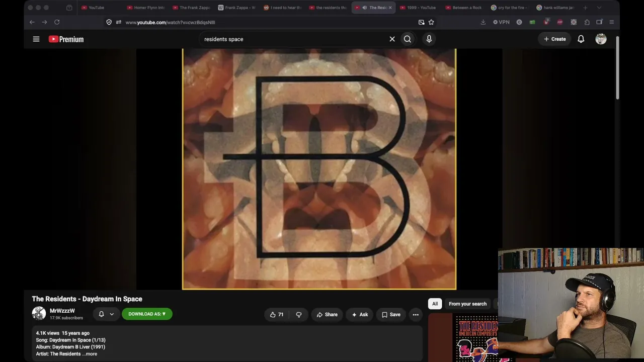Open tab history icon left of tabs

click(69, 8)
